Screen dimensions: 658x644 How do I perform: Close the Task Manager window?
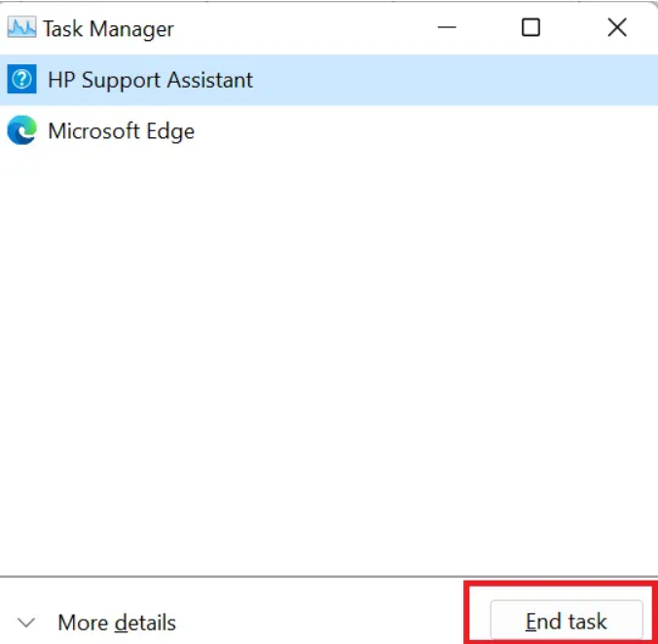tap(616, 28)
